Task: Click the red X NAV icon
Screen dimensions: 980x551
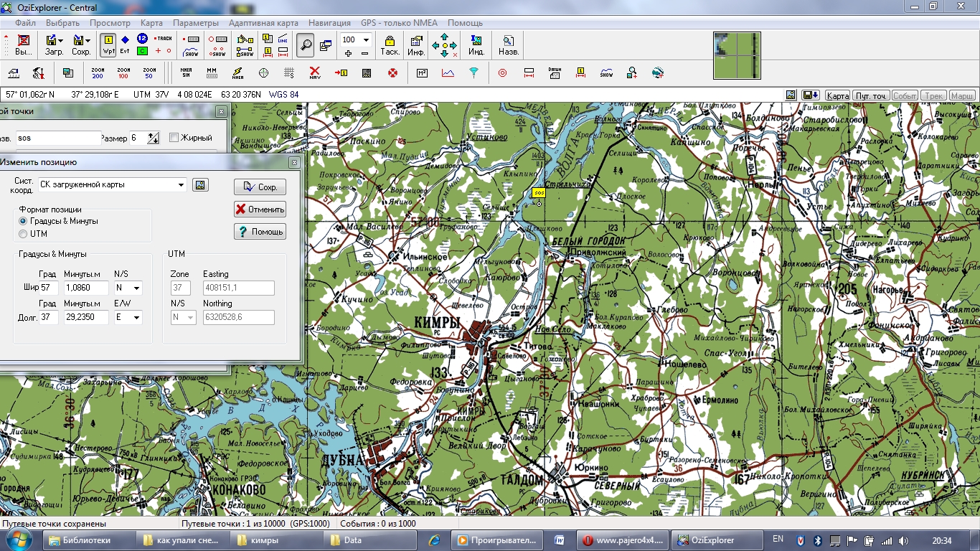Action: pyautogui.click(x=315, y=72)
